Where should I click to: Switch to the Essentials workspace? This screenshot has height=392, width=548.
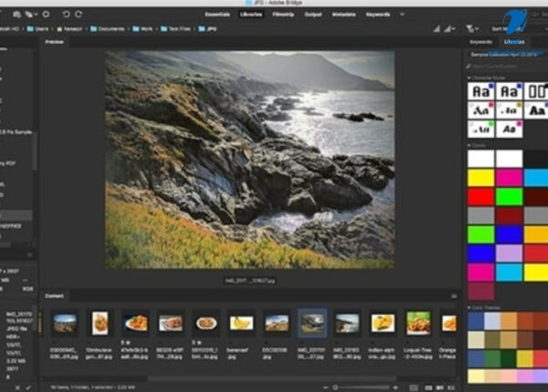point(217,15)
